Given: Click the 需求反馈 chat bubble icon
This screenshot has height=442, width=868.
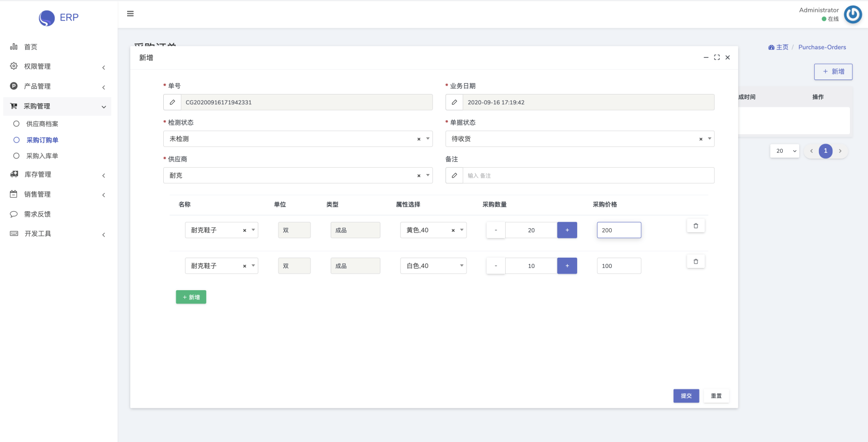Looking at the screenshot, I should pos(14,214).
